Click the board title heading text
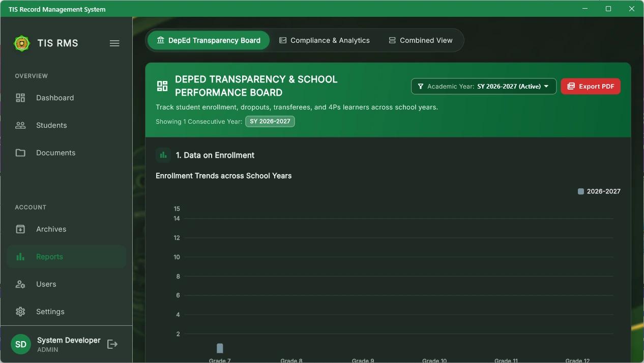This screenshot has width=644, height=363. [256, 86]
